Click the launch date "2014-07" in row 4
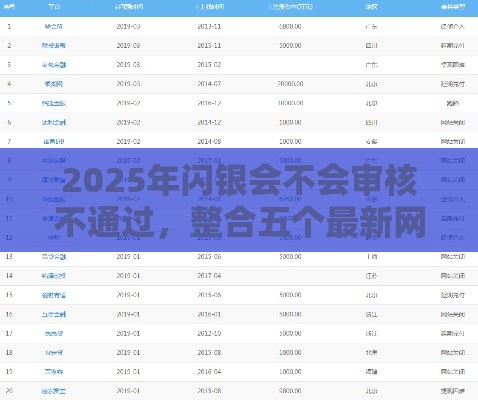This screenshot has width=478, height=400. (x=209, y=84)
